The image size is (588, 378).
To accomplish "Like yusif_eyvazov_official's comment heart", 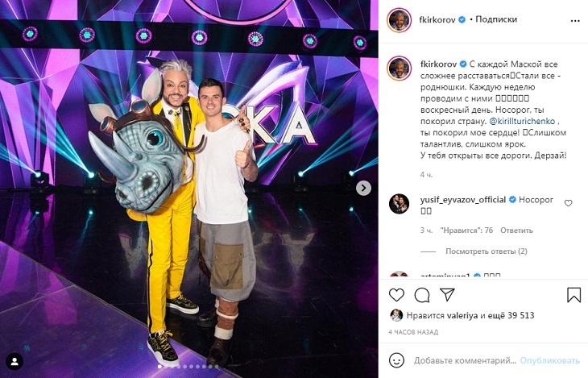I will coord(569,203).
